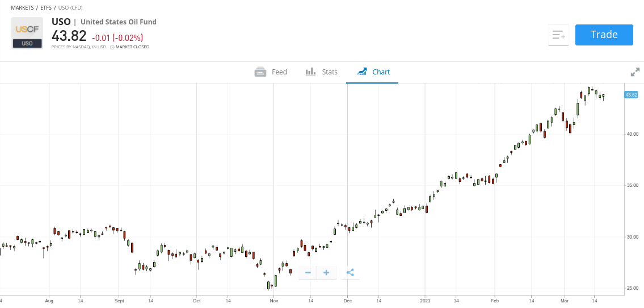Click the market closed clock icon
Image resolution: width=644 pixels, height=308 pixels.
[x=112, y=47]
